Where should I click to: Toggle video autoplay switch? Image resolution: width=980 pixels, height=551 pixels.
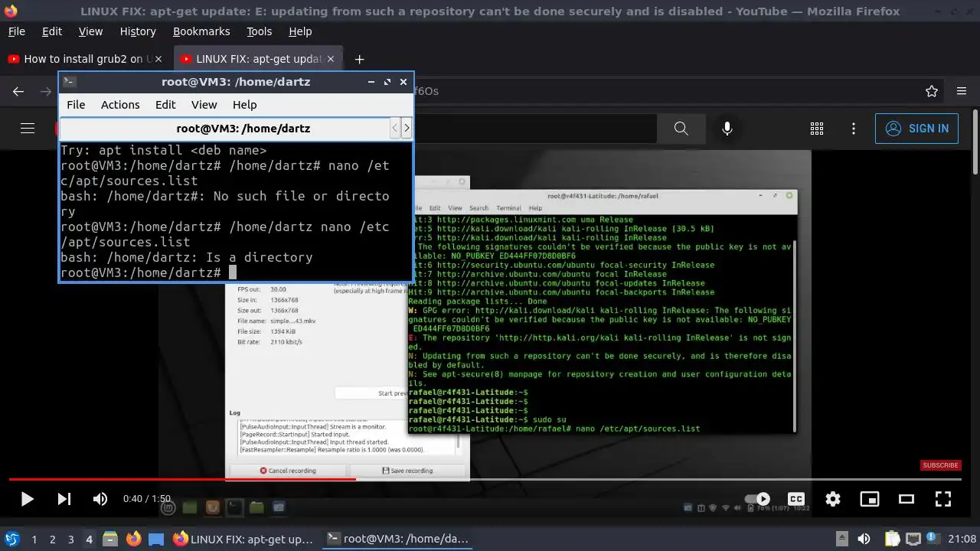(x=758, y=499)
